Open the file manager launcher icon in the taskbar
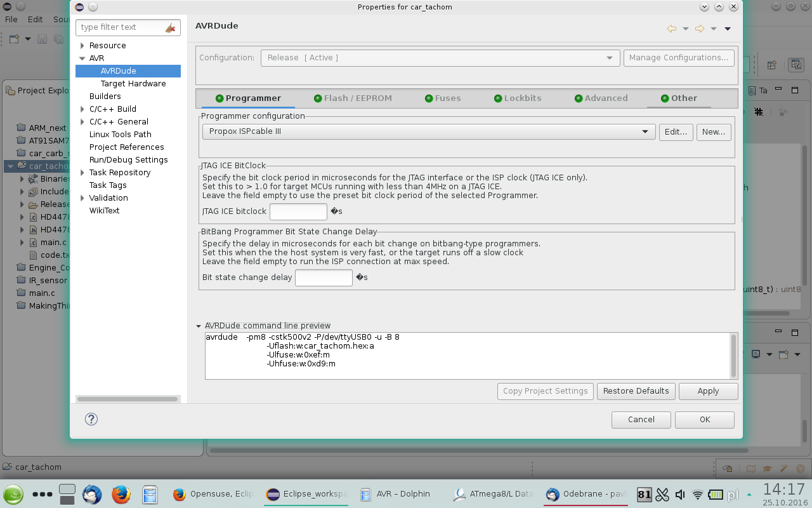 pyautogui.click(x=150, y=494)
